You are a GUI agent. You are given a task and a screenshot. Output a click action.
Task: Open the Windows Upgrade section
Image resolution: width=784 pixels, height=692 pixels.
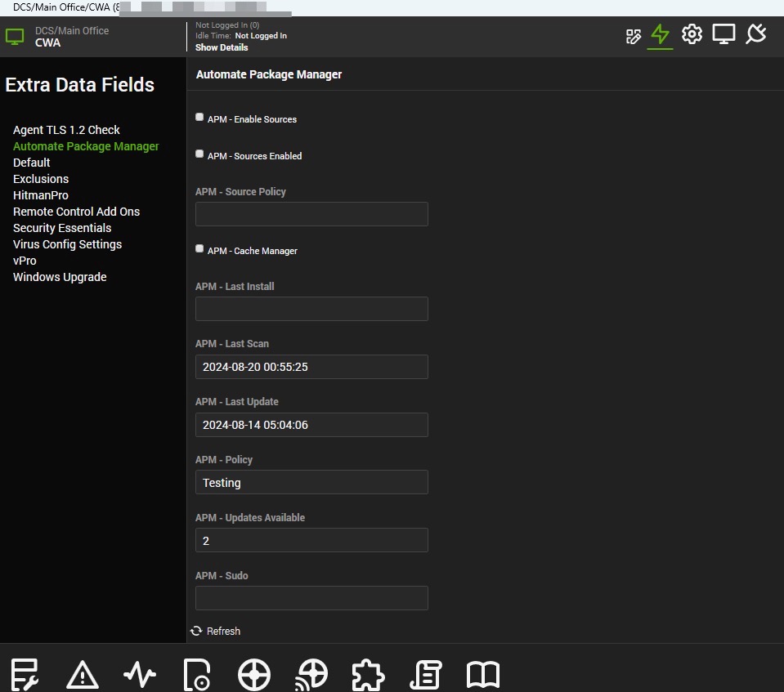point(60,277)
